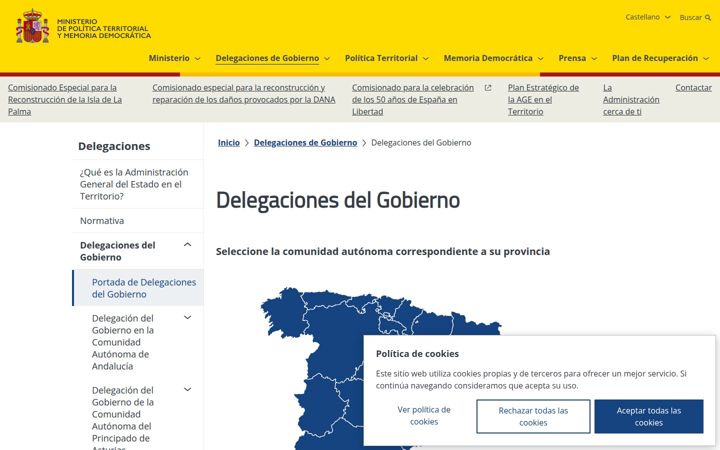Open ¿Qué es la Administración General sidebar item
The image size is (720, 450).
pyautogui.click(x=134, y=184)
